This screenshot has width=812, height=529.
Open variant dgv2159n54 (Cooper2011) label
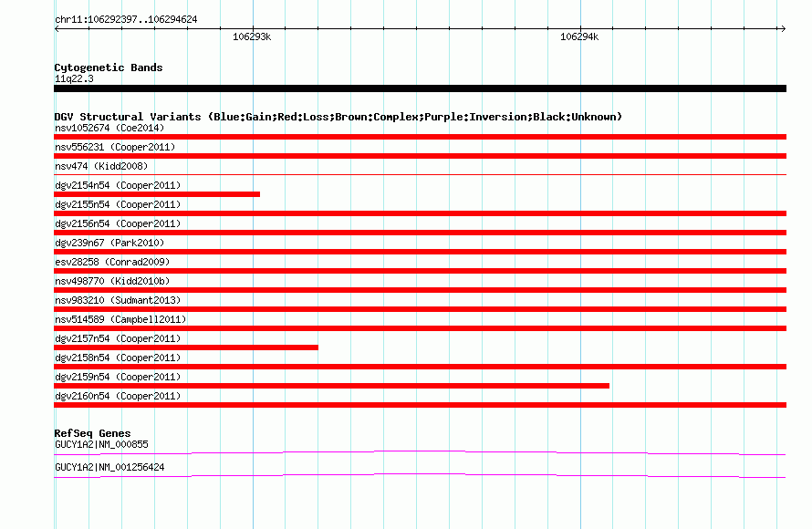pyautogui.click(x=118, y=377)
